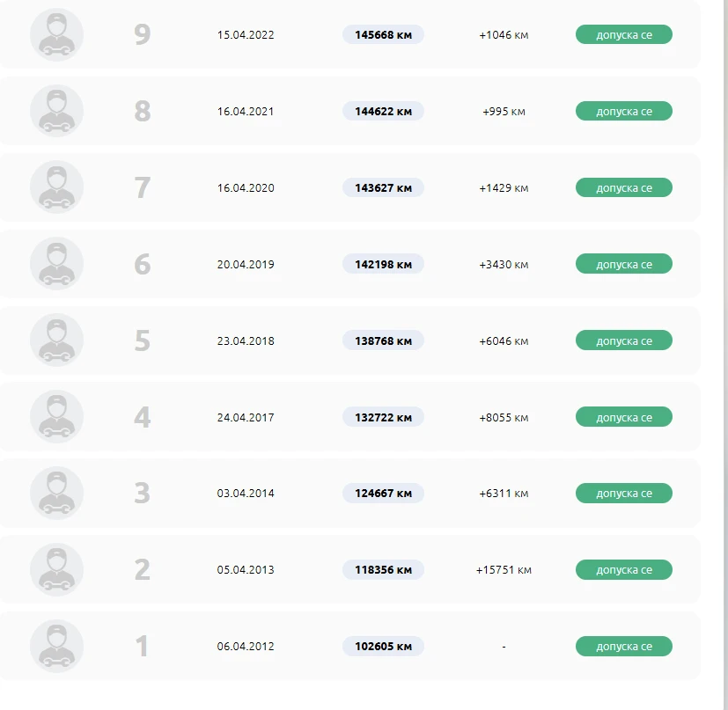
Task: Click the mechanic icon dated 20.04.2019
Action: point(56,264)
